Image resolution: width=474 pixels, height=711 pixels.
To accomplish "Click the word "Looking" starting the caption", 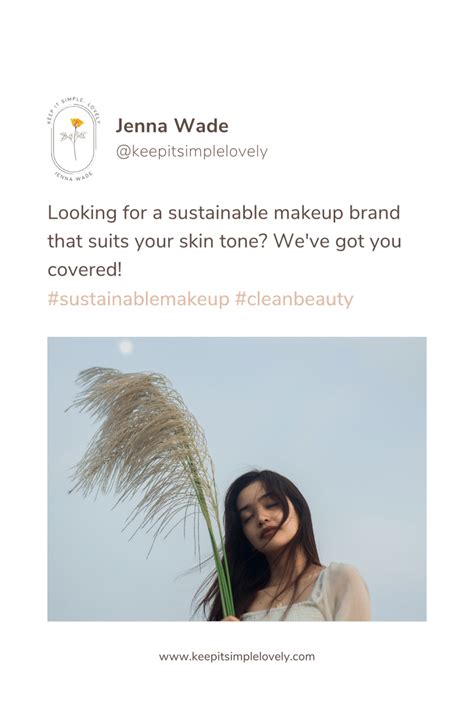I will [x=82, y=213].
